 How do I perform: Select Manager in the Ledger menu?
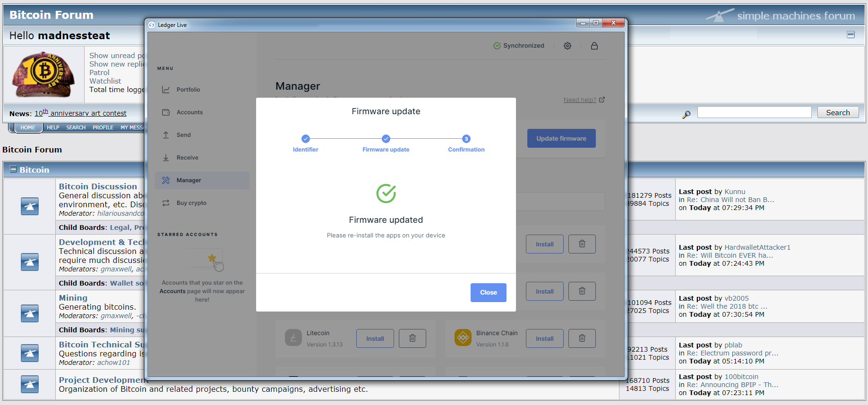[x=202, y=180]
